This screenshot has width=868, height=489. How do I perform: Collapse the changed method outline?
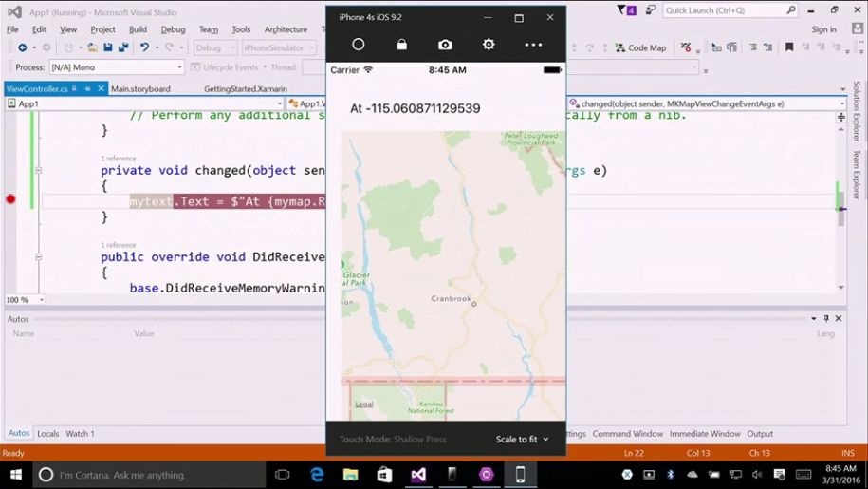pyautogui.click(x=38, y=171)
